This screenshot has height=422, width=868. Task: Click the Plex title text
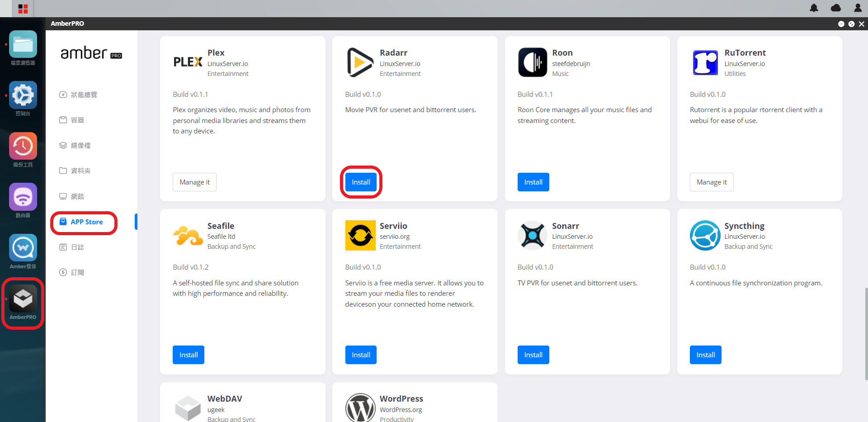[216, 53]
